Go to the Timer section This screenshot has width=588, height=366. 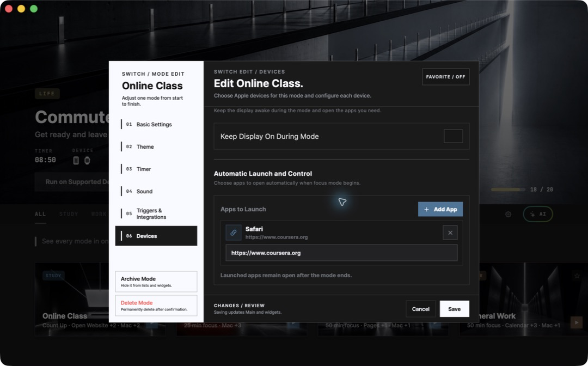point(156,169)
